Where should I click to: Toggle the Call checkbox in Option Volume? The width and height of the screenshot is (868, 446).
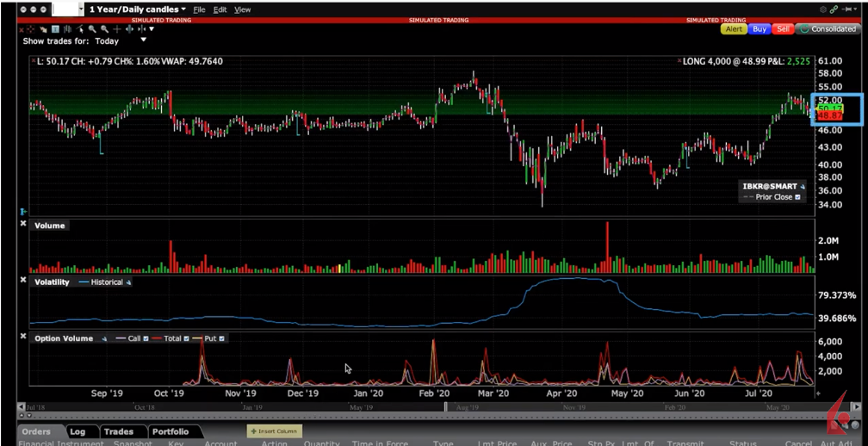146,339
